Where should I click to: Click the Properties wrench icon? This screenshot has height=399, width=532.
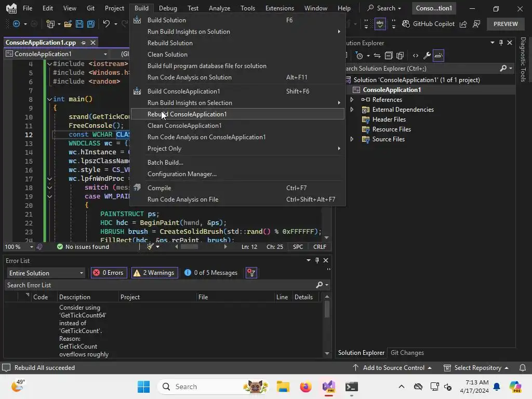coord(427,55)
